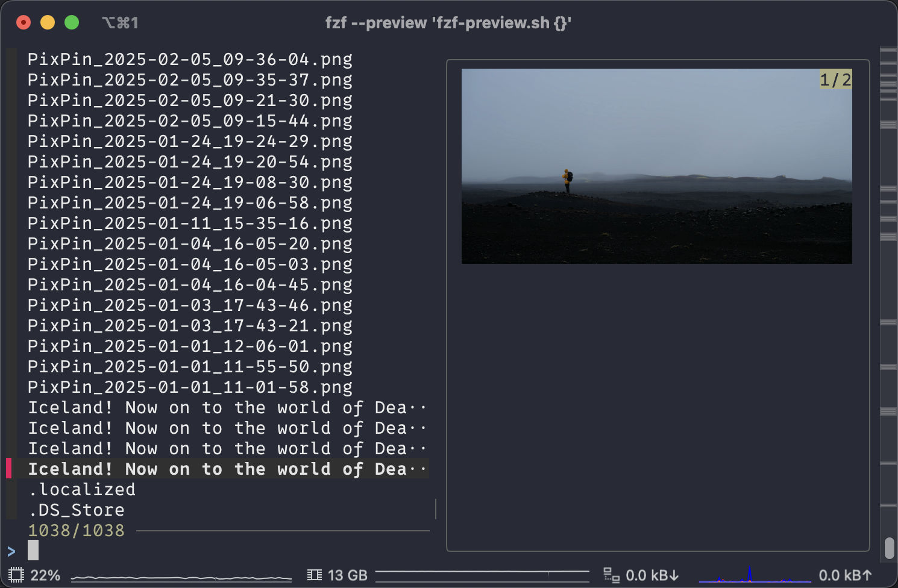
Task: Select PixPin_2025-02-05_09-36-04.png entry
Action: 190,59
